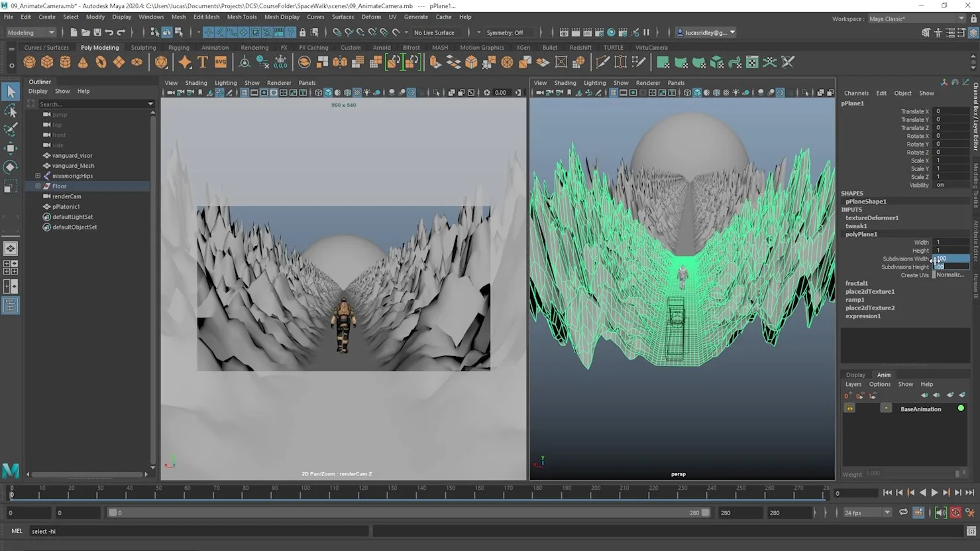Open the Render Settings icon in the status line
Image resolution: width=980 pixels, height=551 pixels.
click(598, 32)
